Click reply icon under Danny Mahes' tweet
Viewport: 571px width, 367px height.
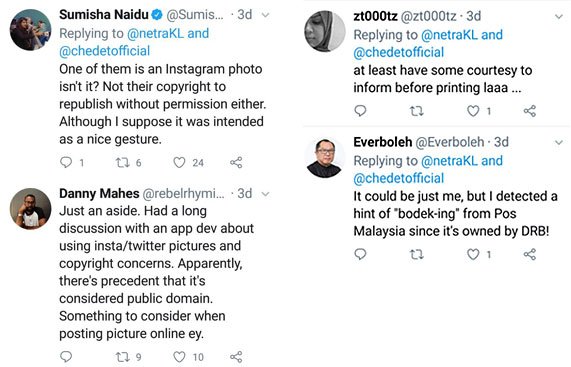(x=66, y=356)
